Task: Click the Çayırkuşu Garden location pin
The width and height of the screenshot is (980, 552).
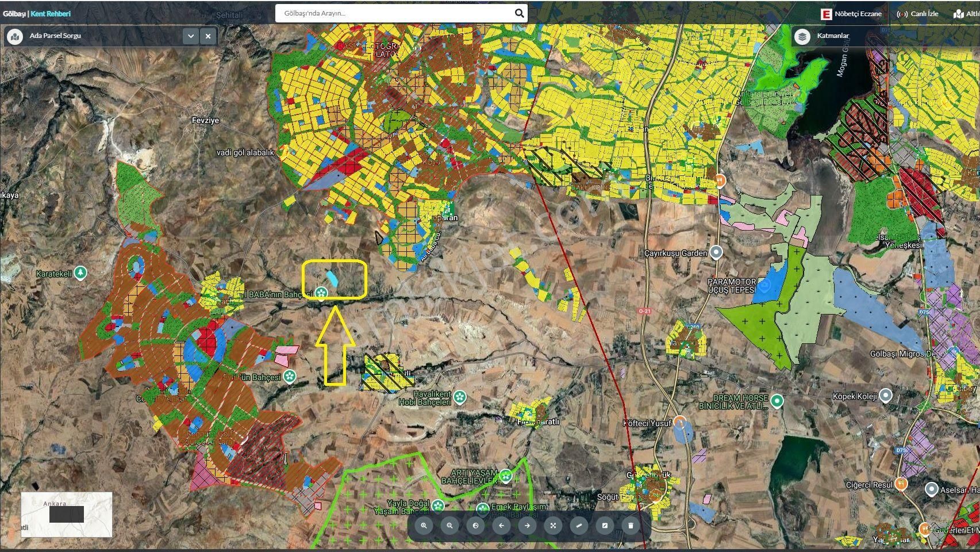Action: (x=716, y=252)
